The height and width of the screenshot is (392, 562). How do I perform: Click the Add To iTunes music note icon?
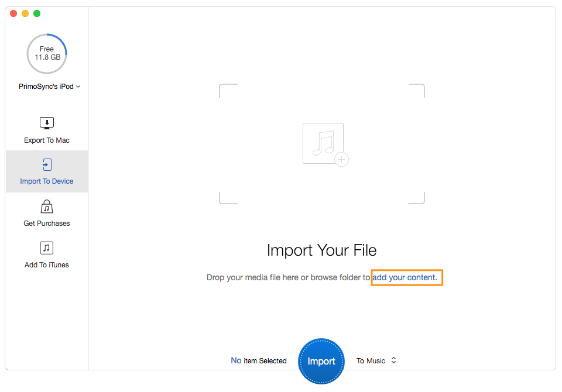coord(47,248)
